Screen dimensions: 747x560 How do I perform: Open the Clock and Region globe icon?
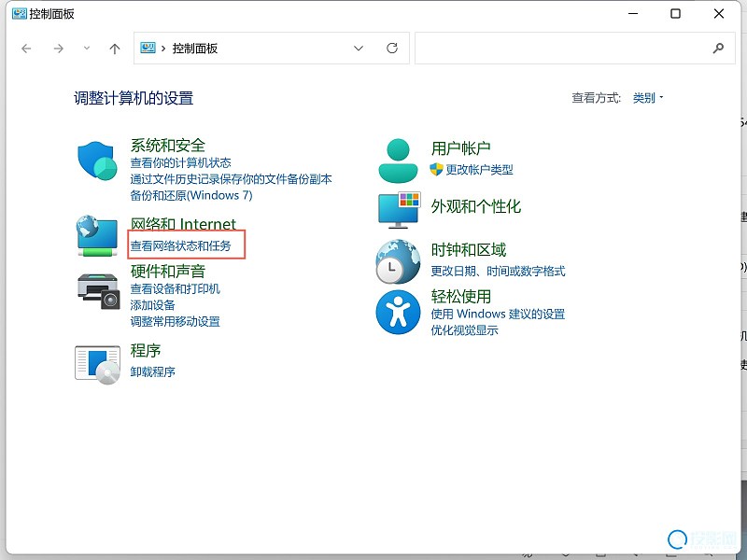(x=398, y=261)
